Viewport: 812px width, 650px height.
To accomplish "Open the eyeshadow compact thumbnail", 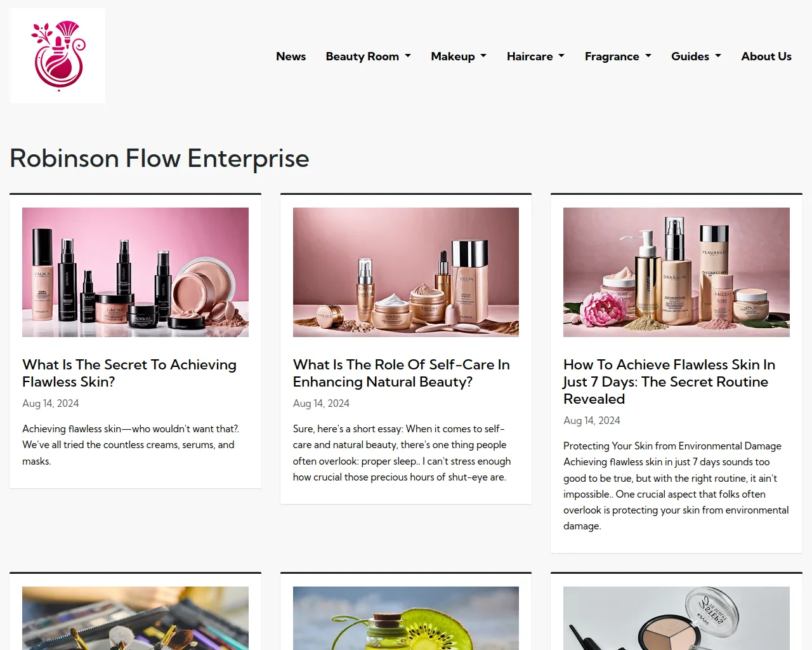I will tap(676, 618).
